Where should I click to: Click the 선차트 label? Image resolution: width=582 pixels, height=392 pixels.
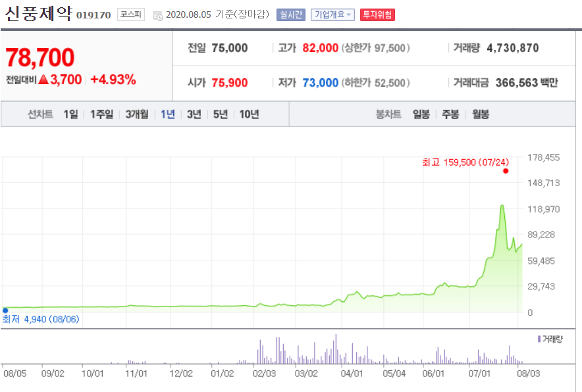(x=40, y=114)
